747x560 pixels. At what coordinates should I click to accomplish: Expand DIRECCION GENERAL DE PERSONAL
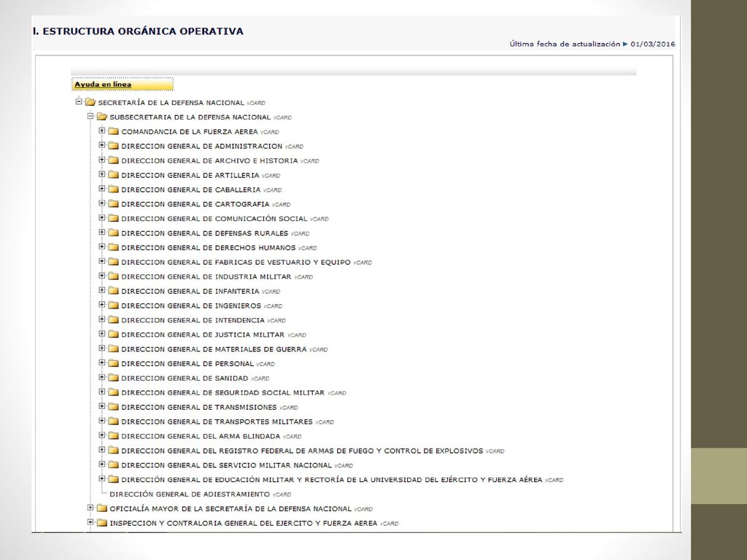point(101,362)
